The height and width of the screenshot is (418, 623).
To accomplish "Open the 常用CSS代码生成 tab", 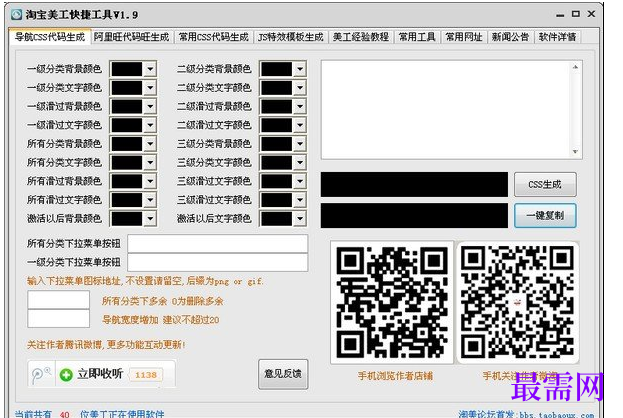I will point(213,37).
